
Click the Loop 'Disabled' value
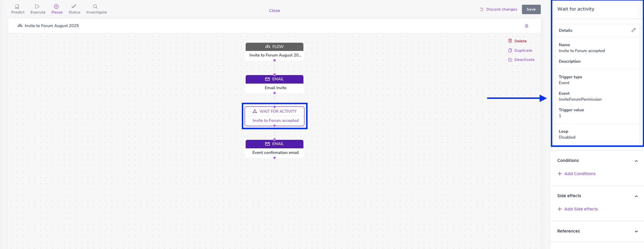[567, 137]
